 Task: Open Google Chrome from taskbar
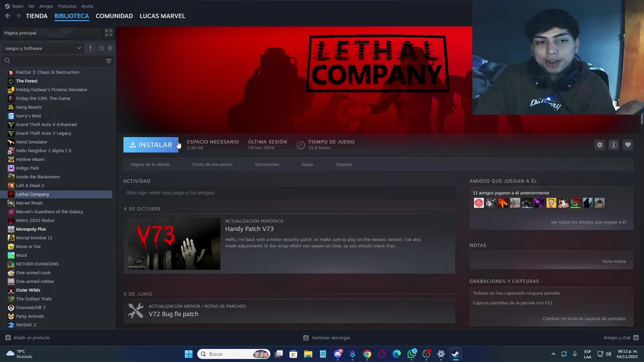367,354
